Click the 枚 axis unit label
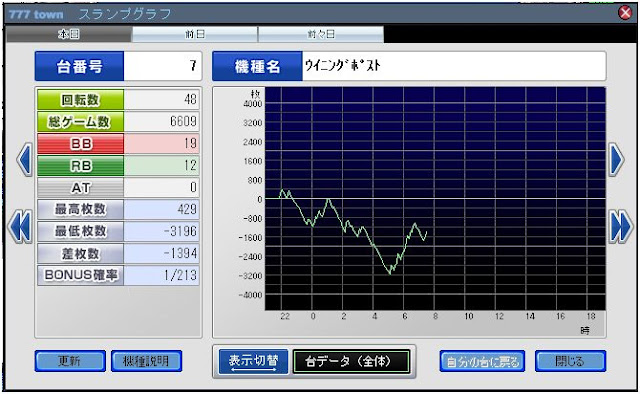This screenshot has height=394, width=640. click(x=256, y=95)
